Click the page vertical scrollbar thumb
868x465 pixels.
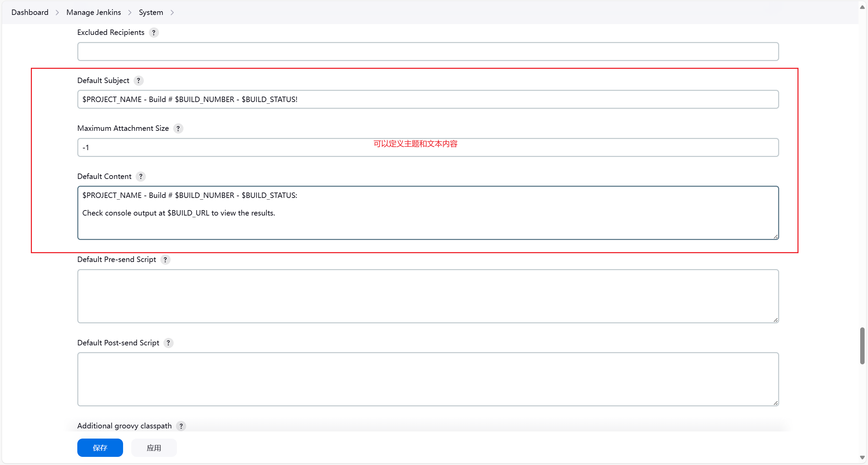[862, 346]
